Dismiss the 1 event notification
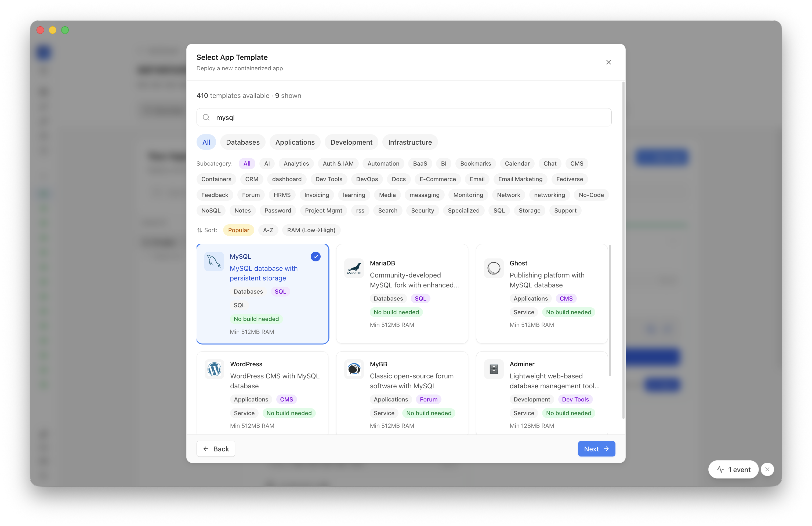 pos(767,469)
